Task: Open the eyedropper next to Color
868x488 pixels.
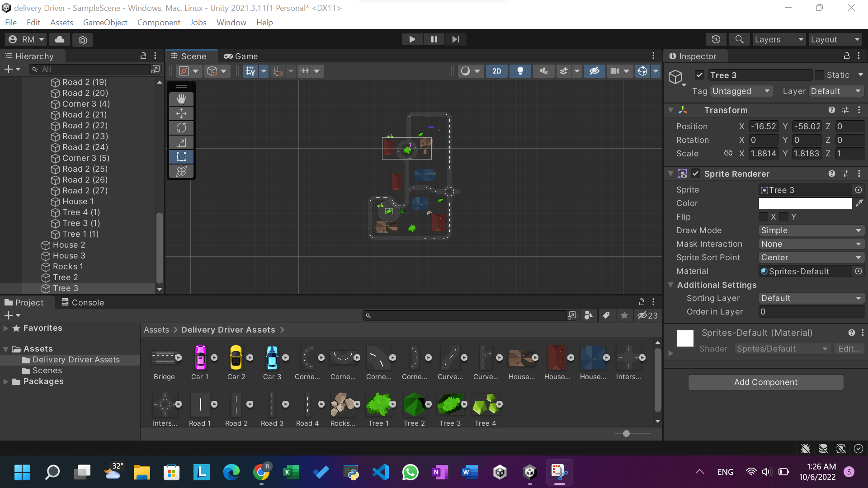Action: [x=860, y=203]
